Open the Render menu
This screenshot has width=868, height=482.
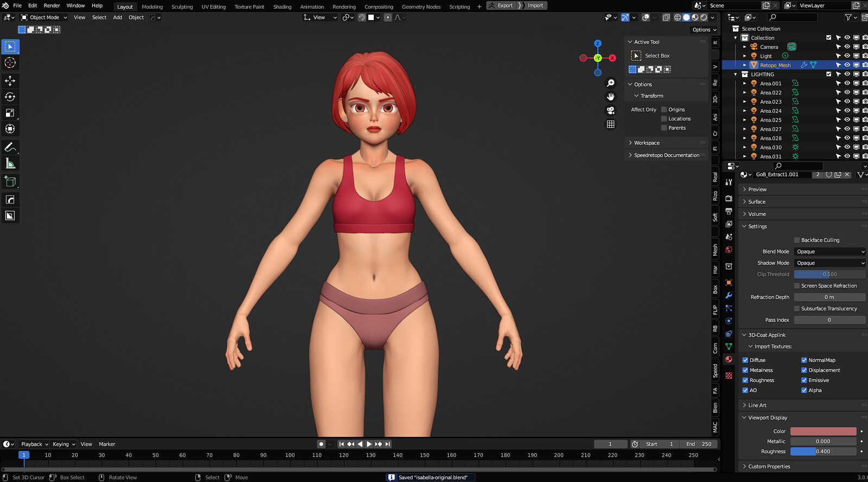point(52,5)
